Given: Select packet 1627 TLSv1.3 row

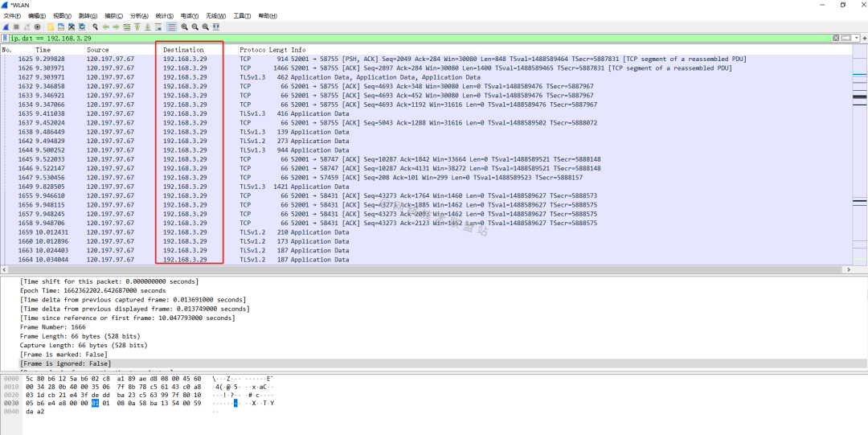Looking at the screenshot, I should [426, 77].
